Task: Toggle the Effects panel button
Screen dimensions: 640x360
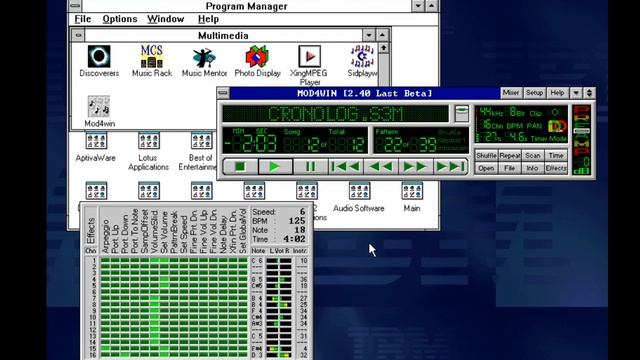Action: click(556, 168)
